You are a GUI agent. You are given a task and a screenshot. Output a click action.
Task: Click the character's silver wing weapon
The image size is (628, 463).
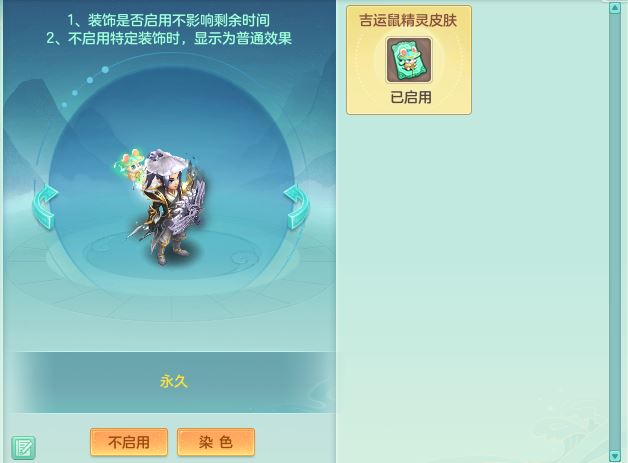coord(192,208)
